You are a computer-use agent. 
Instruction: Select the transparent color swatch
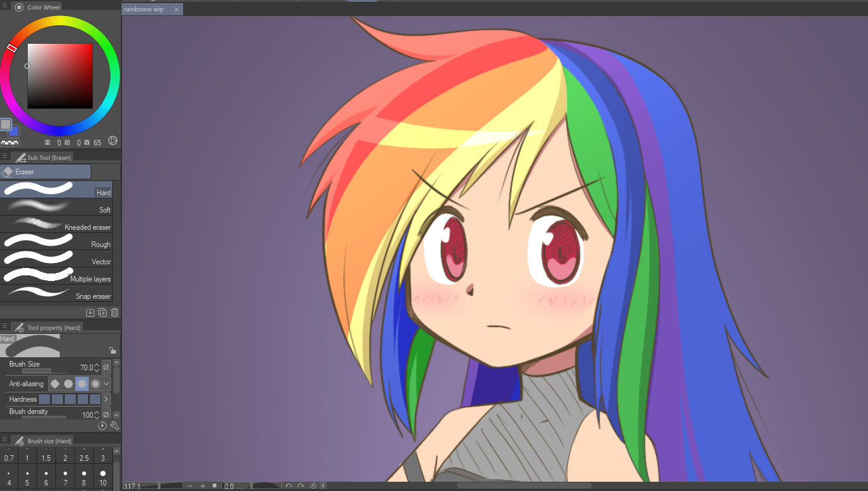[10, 142]
